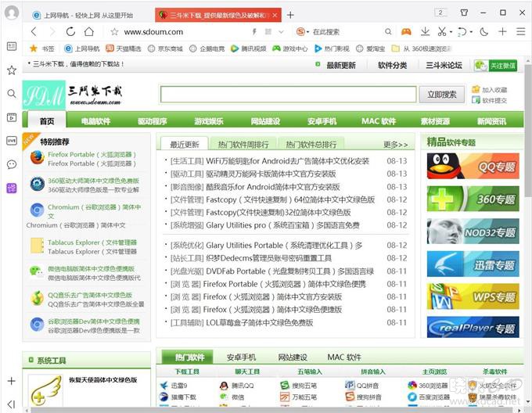Open sidebar search magnifier icon

(12, 94)
